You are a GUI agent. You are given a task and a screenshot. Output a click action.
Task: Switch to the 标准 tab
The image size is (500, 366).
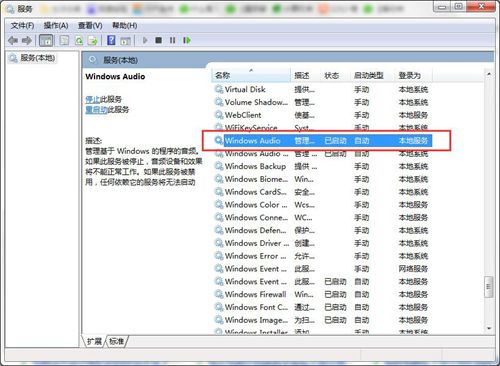[x=116, y=341]
